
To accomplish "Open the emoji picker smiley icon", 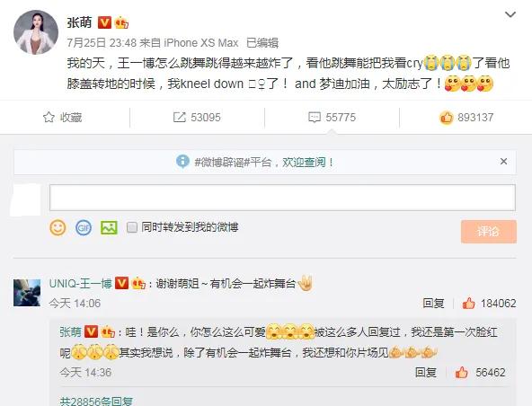I will pos(58,227).
